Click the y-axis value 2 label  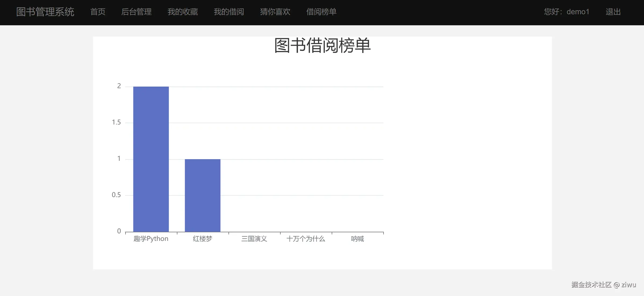pyautogui.click(x=119, y=86)
